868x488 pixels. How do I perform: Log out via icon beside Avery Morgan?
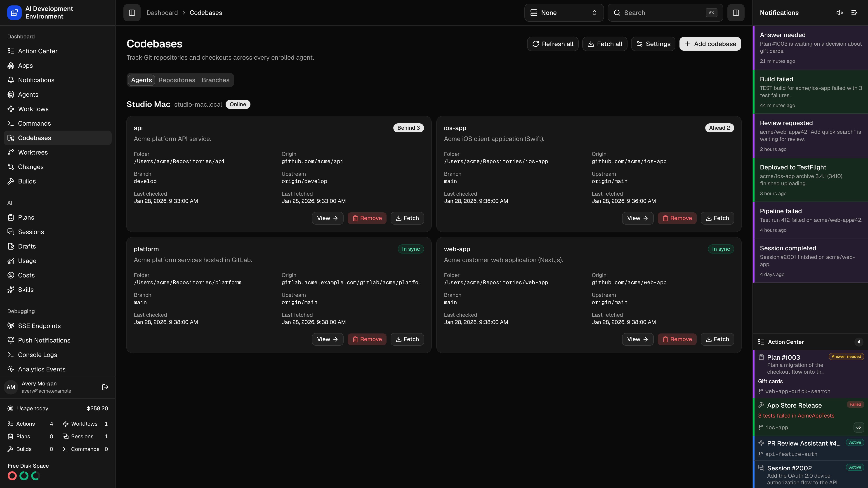(105, 387)
